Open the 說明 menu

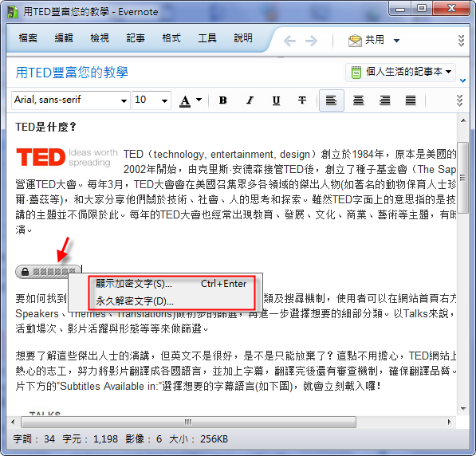coord(243,38)
